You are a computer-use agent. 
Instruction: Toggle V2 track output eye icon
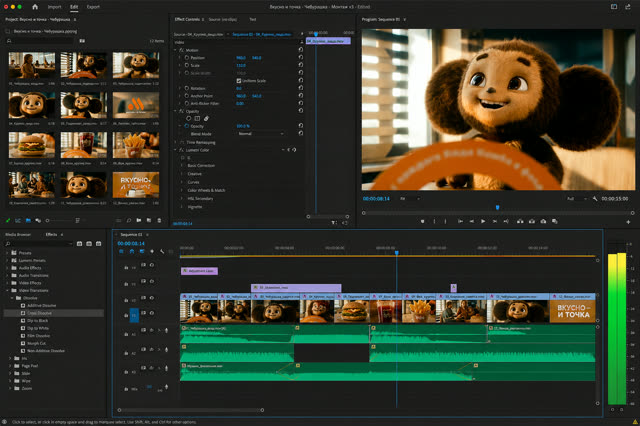point(152,298)
